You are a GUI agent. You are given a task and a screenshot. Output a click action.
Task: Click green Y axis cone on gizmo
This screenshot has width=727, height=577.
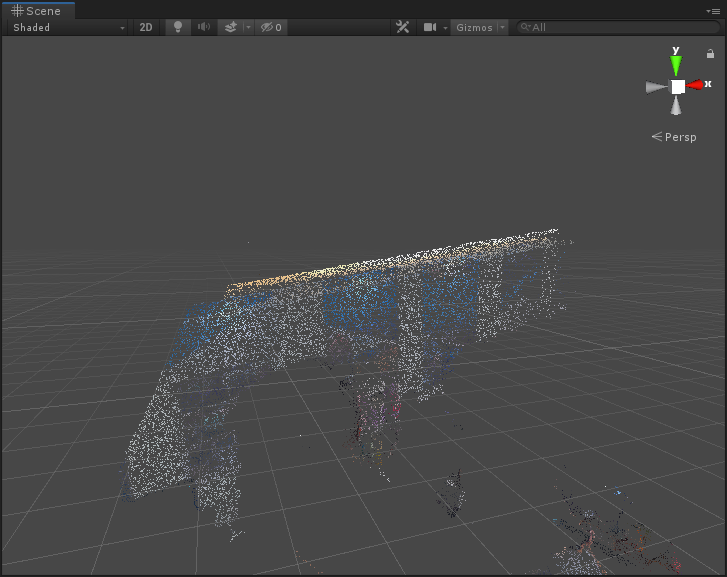[x=676, y=65]
